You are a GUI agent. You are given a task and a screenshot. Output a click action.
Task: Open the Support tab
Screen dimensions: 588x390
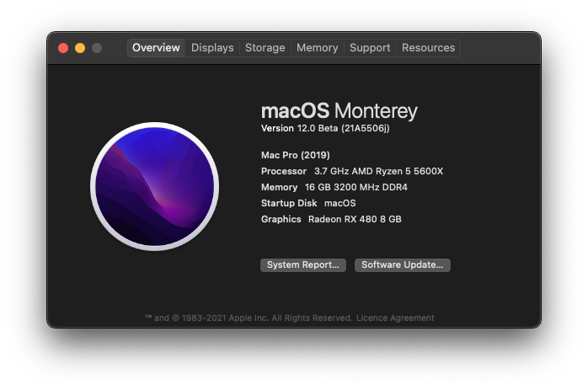(370, 48)
